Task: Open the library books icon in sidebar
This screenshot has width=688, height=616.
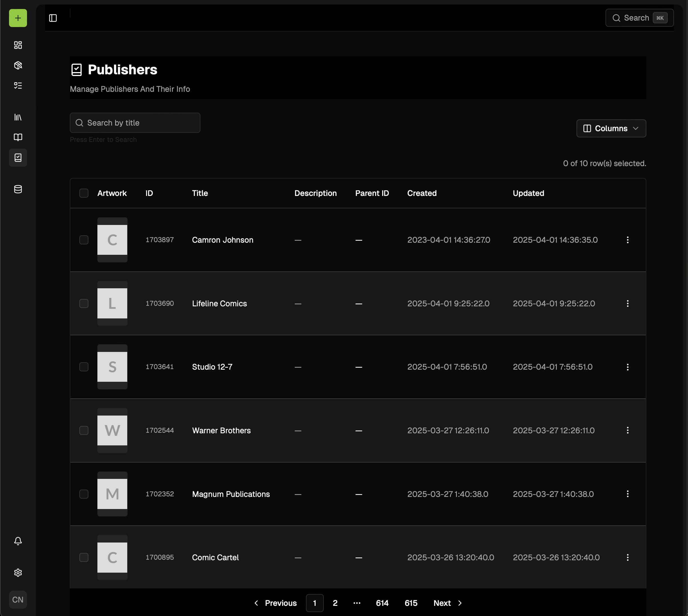Action: click(x=18, y=117)
